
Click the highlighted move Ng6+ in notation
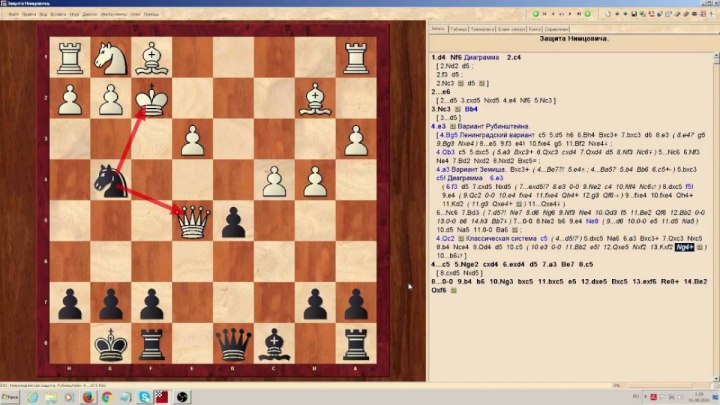point(686,247)
